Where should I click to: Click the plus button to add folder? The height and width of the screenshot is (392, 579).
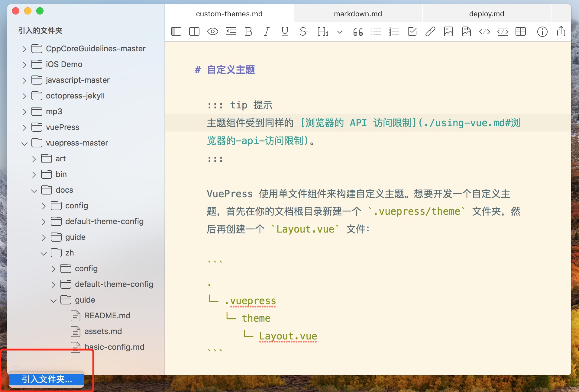pyautogui.click(x=16, y=367)
